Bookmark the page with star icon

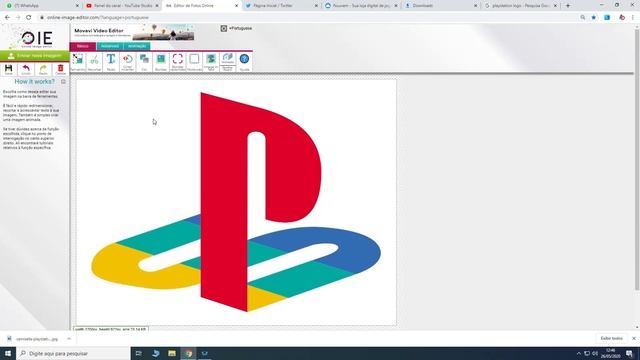(x=594, y=18)
